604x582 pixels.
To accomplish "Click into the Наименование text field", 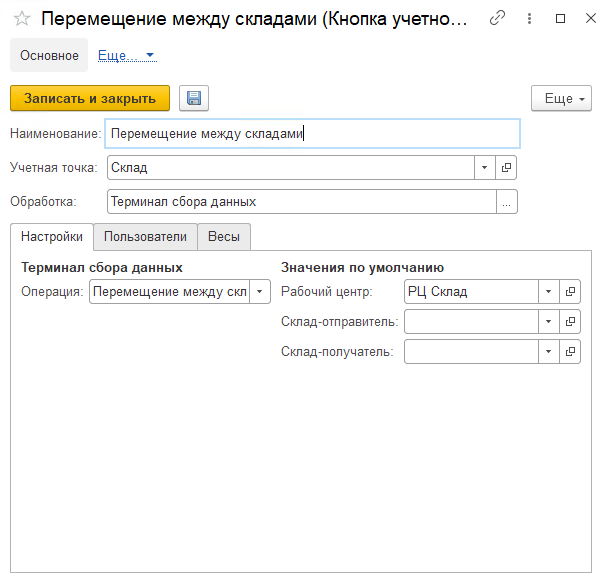I will coord(312,133).
